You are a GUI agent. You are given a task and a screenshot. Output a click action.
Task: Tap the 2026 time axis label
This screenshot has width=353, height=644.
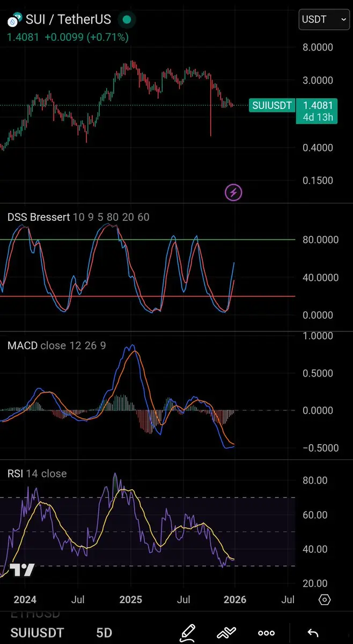[235, 599]
